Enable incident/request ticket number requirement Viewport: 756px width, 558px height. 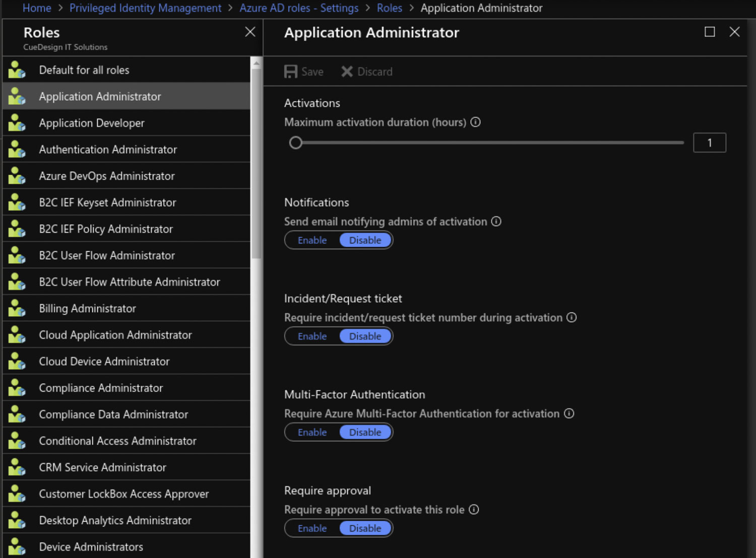(x=312, y=336)
